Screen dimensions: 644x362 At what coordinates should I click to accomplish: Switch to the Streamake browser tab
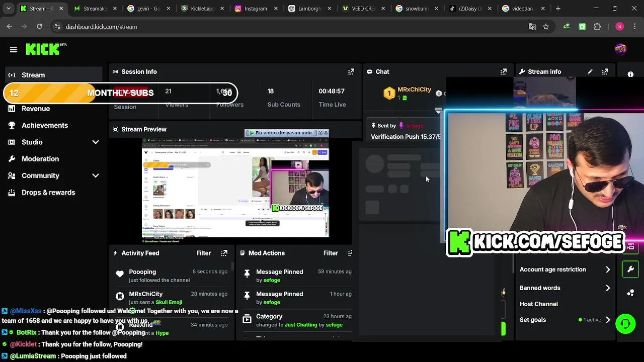click(x=95, y=9)
